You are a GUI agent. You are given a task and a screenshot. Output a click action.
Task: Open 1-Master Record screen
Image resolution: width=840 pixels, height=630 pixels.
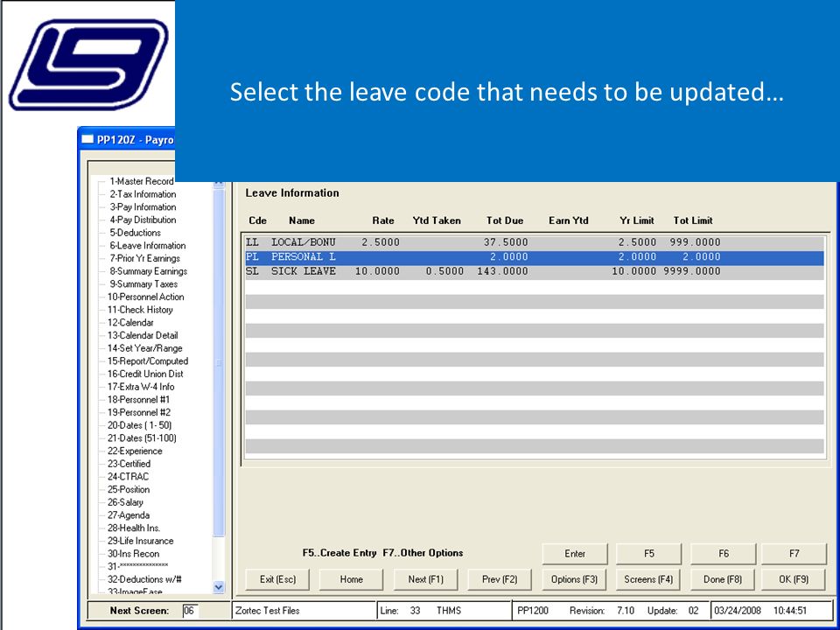click(x=142, y=182)
